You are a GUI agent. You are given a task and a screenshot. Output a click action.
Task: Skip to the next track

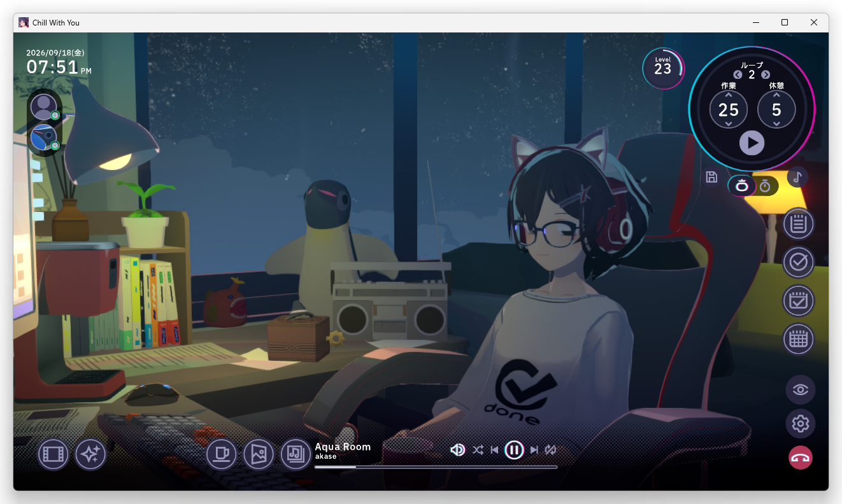(x=534, y=451)
